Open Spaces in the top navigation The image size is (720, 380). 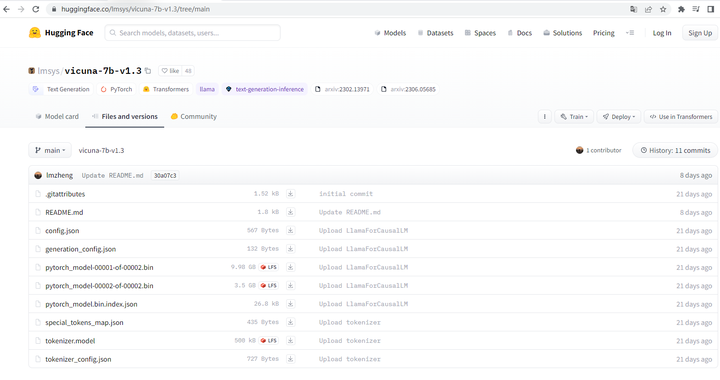tap(480, 33)
